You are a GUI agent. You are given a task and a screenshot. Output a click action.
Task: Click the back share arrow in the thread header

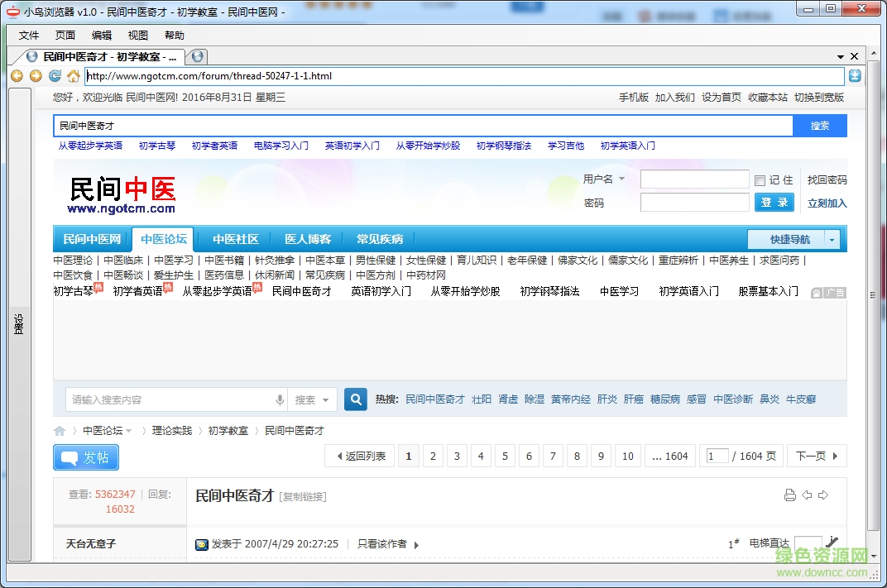pyautogui.click(x=807, y=494)
